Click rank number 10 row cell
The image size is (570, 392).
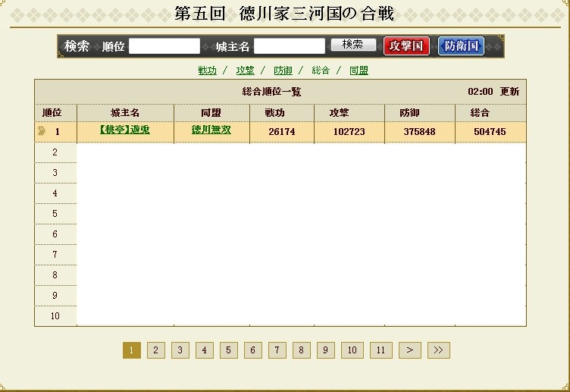(x=55, y=316)
